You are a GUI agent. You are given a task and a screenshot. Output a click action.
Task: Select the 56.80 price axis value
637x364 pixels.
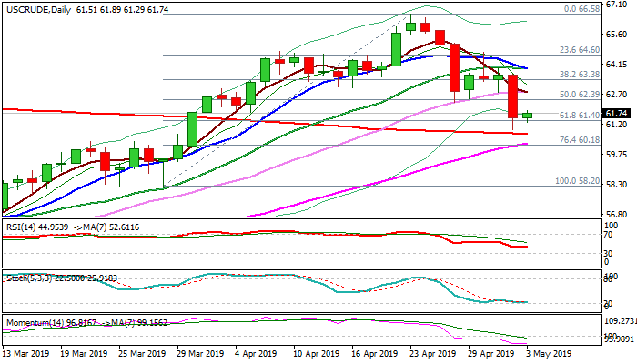pos(617,215)
